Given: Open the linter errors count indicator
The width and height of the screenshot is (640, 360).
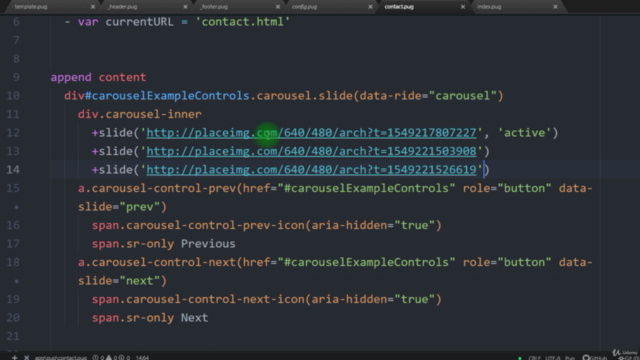Looking at the screenshot, I should click(x=98, y=358).
